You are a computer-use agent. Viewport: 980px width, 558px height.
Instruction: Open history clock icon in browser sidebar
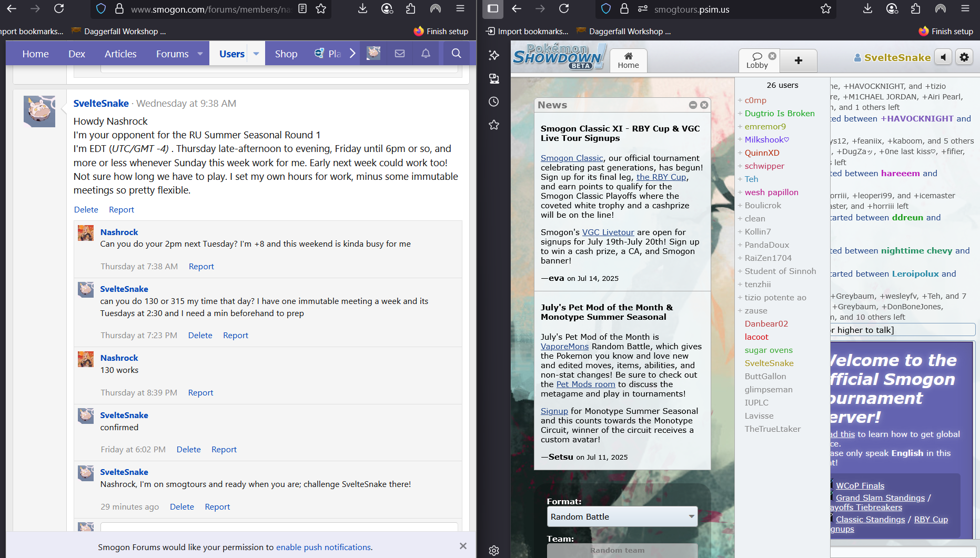493,102
